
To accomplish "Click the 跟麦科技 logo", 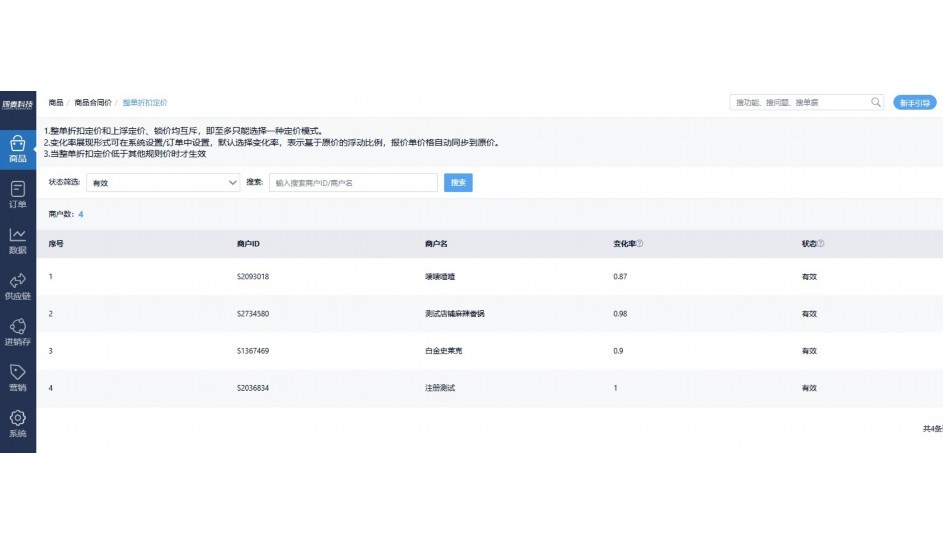I will 17,103.
